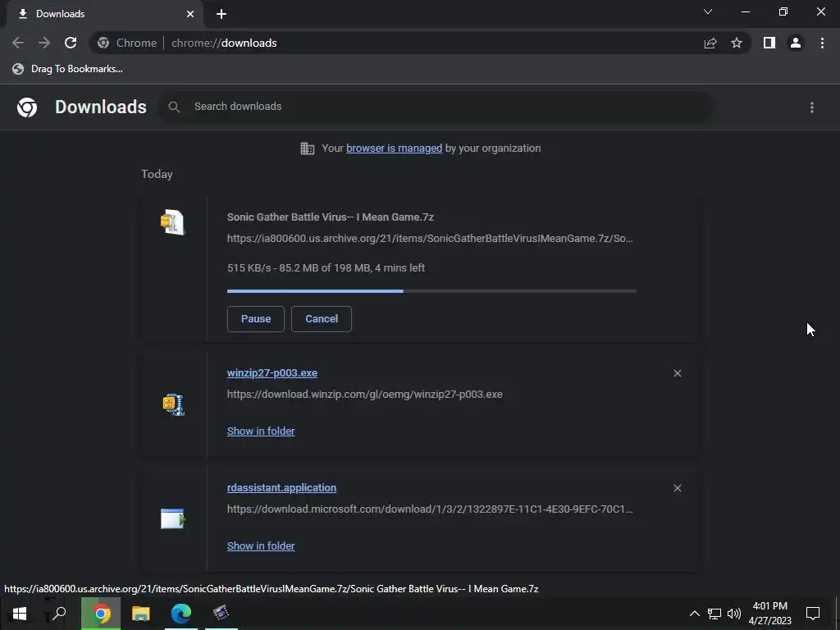Image resolution: width=840 pixels, height=630 pixels.
Task: Open the Downloads page more actions menu
Action: pos(812,107)
